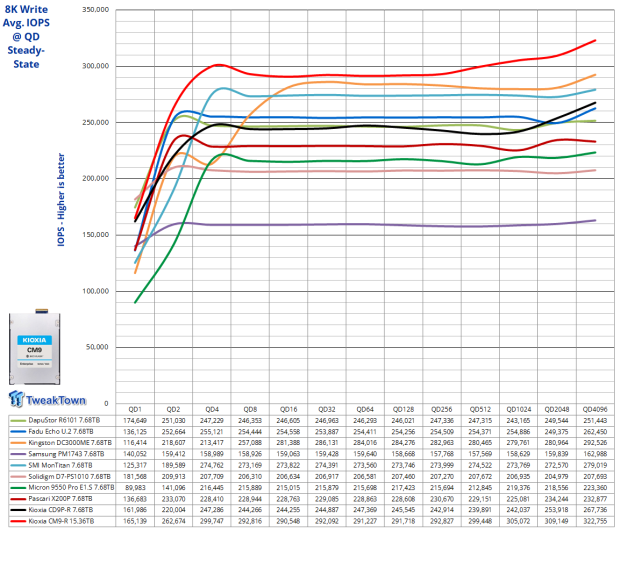The image size is (620, 568).
Task: Click the "8K Write Avg. IOPS" chart title
Action: (x=26, y=36)
